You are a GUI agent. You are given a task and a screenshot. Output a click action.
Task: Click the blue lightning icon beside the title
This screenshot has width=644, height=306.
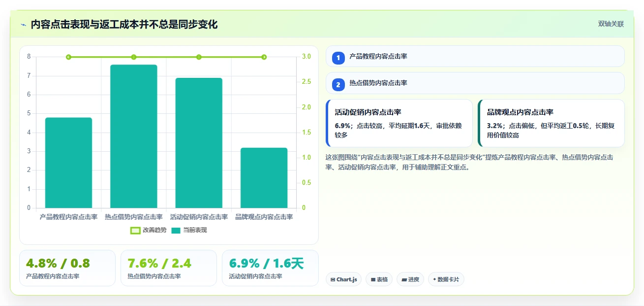(23, 25)
